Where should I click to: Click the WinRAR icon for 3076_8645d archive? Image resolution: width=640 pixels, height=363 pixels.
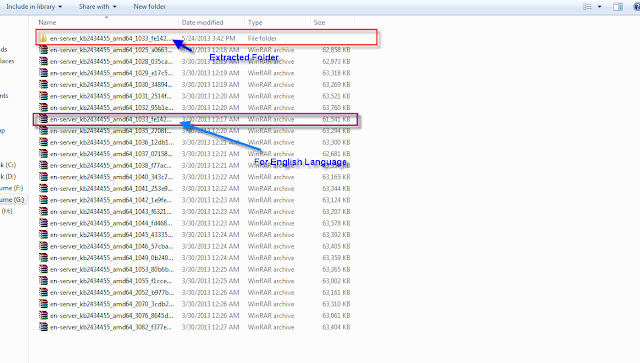point(43,316)
